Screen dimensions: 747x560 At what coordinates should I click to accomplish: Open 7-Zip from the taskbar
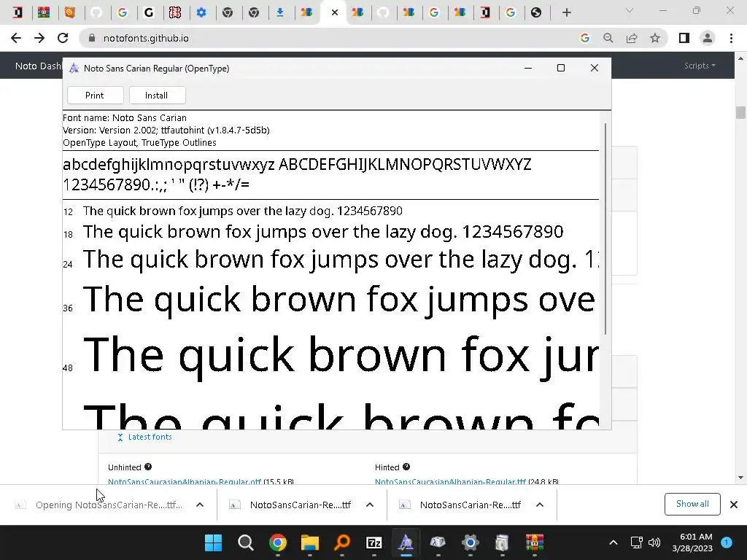coord(374,542)
